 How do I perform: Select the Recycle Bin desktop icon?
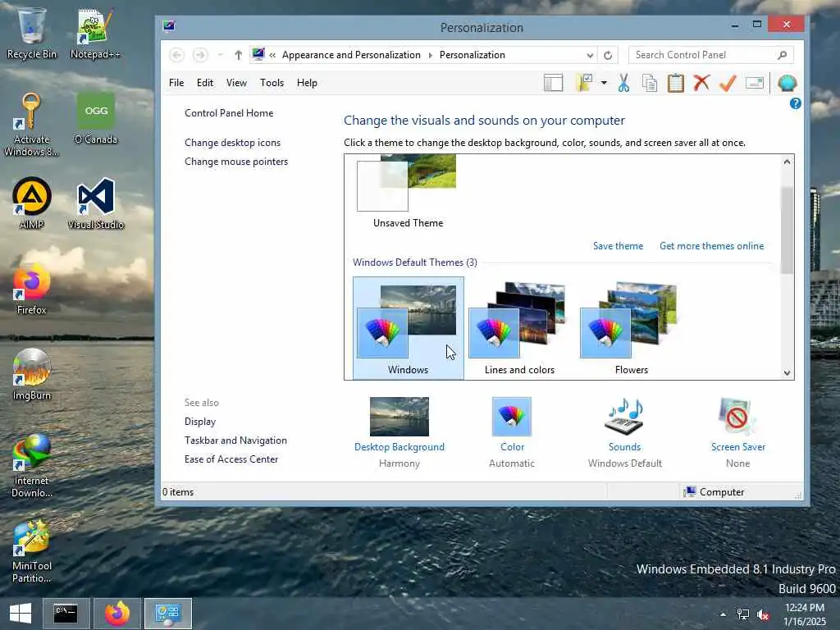pyautogui.click(x=32, y=33)
